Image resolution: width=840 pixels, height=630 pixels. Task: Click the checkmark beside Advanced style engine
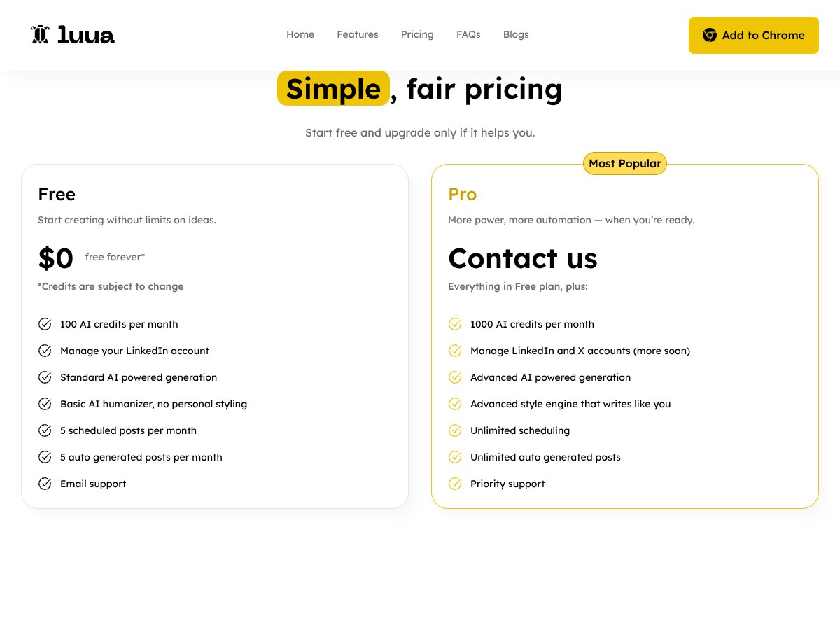455,404
